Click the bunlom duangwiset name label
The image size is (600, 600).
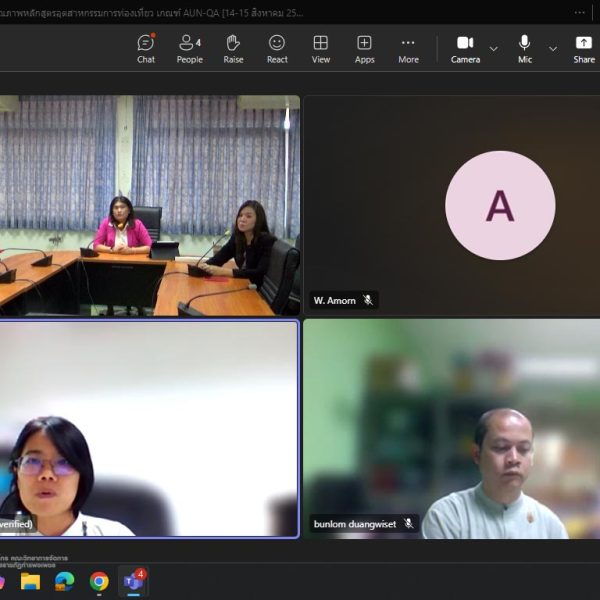point(355,524)
